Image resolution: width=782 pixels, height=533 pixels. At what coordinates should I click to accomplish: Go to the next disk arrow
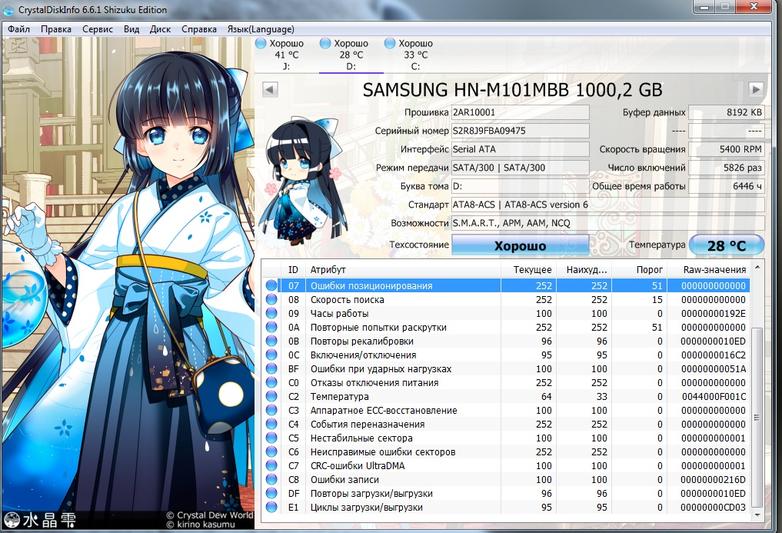756,90
